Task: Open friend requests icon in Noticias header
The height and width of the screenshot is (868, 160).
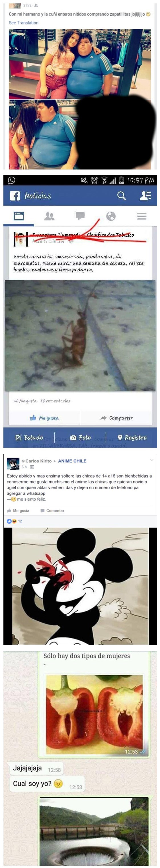Action: 145,195
